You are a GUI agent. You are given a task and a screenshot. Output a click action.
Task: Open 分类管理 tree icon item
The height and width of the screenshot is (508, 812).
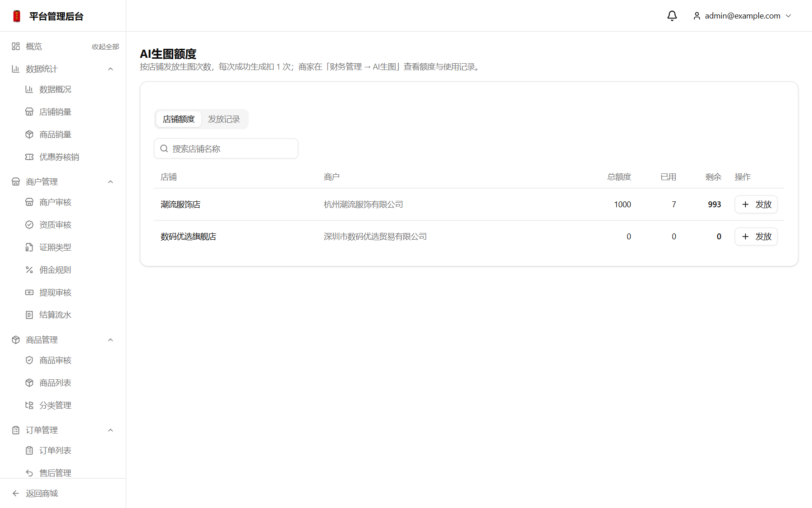(29, 405)
